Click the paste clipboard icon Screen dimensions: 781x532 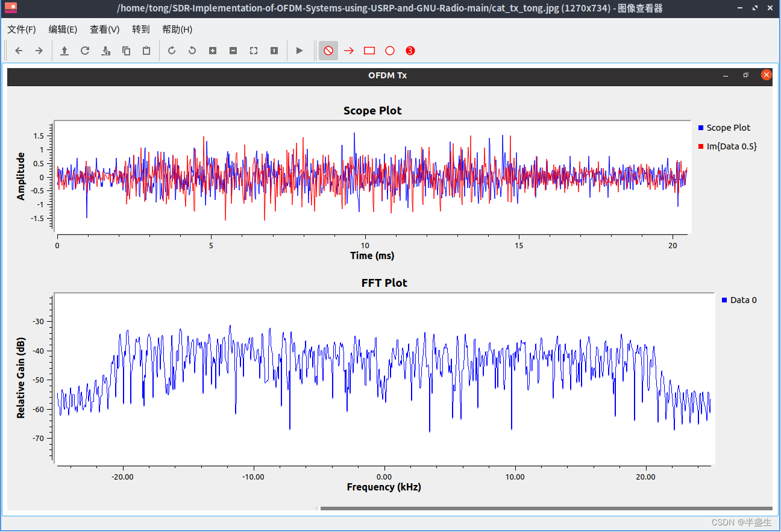click(x=146, y=51)
